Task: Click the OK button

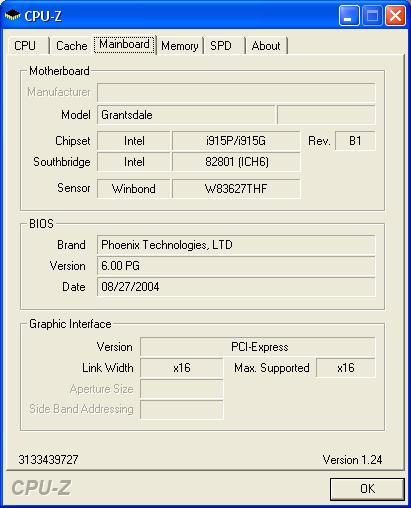Action: point(367,489)
